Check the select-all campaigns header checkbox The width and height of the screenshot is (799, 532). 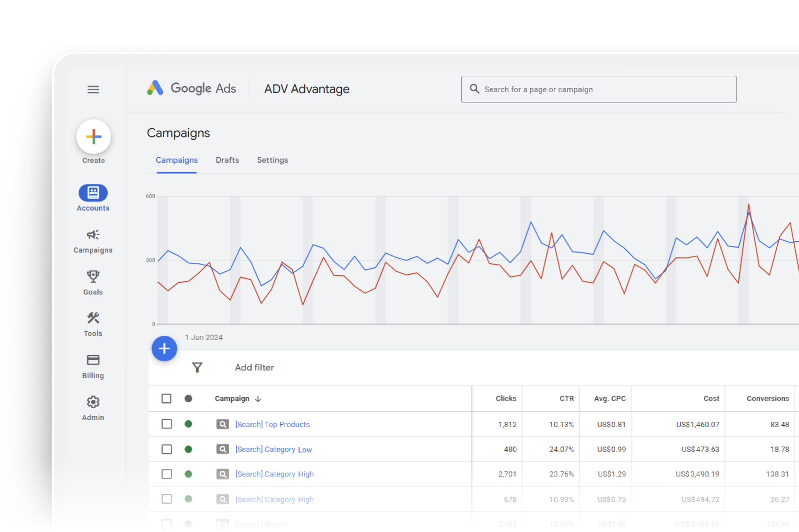[x=167, y=398]
